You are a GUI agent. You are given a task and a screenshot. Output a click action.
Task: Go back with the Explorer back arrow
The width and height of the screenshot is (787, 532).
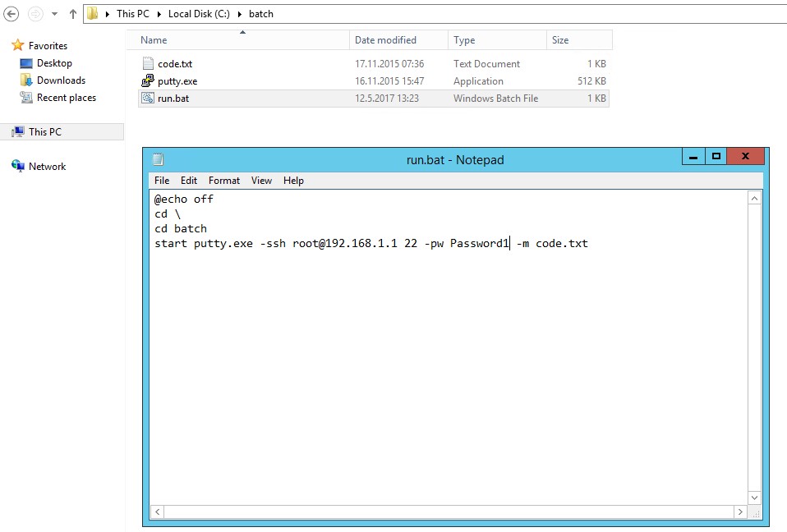pos(11,14)
